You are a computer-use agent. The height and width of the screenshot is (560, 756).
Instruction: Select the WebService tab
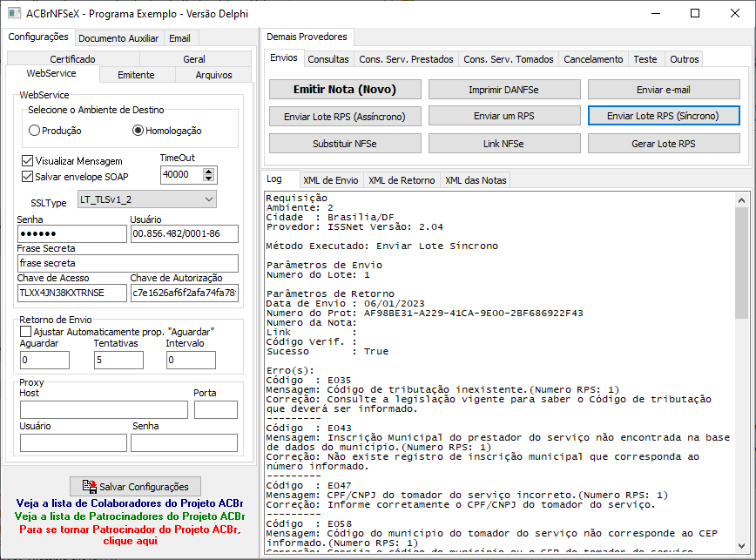(51, 73)
